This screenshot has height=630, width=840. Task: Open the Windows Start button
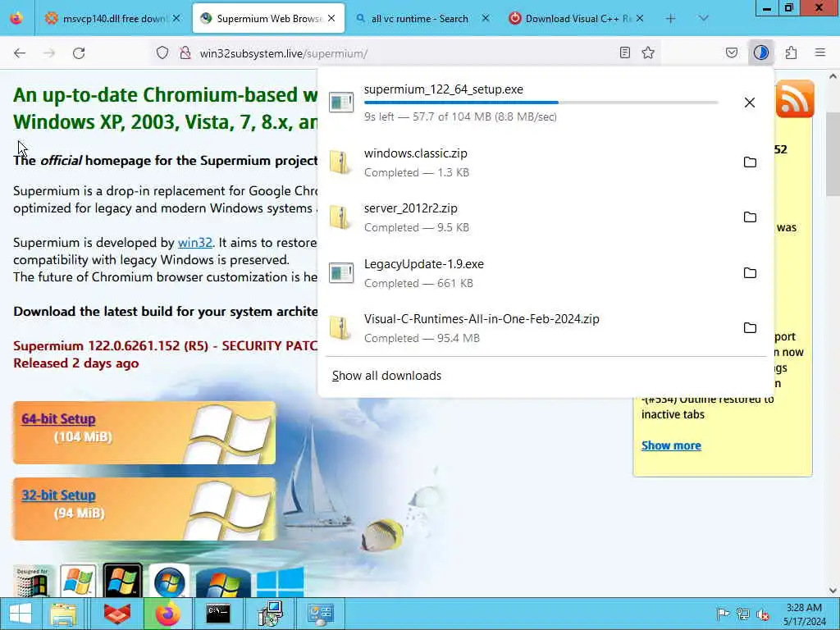click(x=21, y=614)
